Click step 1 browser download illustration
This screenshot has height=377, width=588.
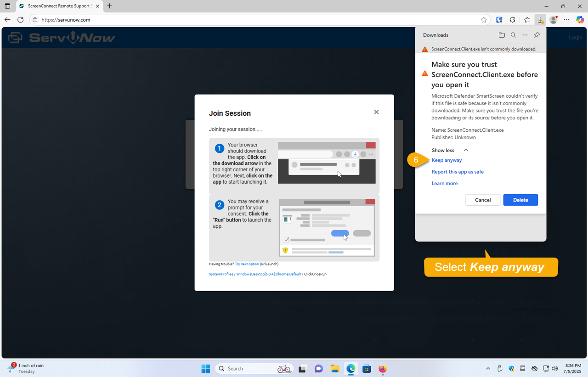[x=327, y=163]
